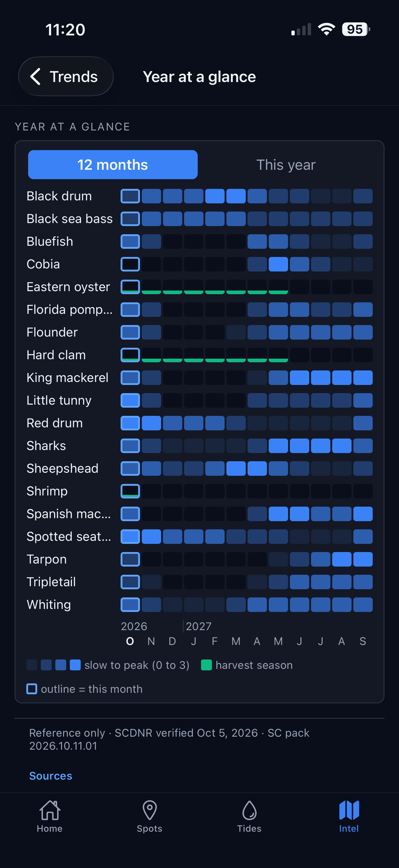Tap King mackerel's June cell
The image size is (399, 868).
(300, 377)
